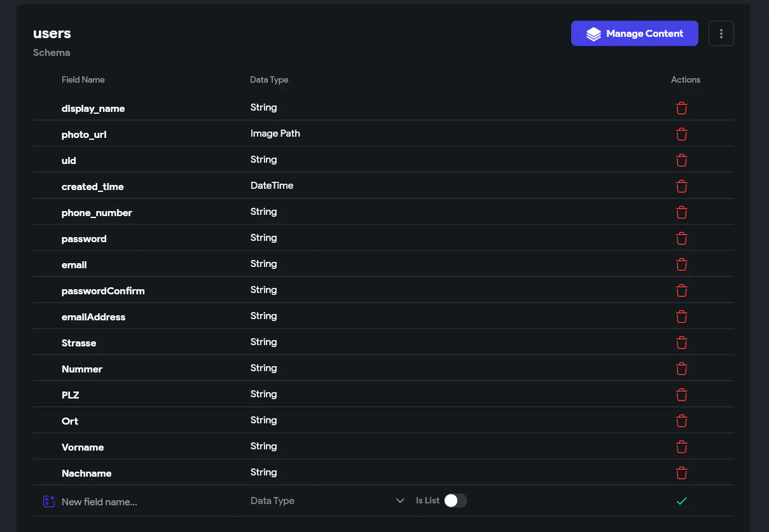Click the Actions column header

pyautogui.click(x=686, y=79)
